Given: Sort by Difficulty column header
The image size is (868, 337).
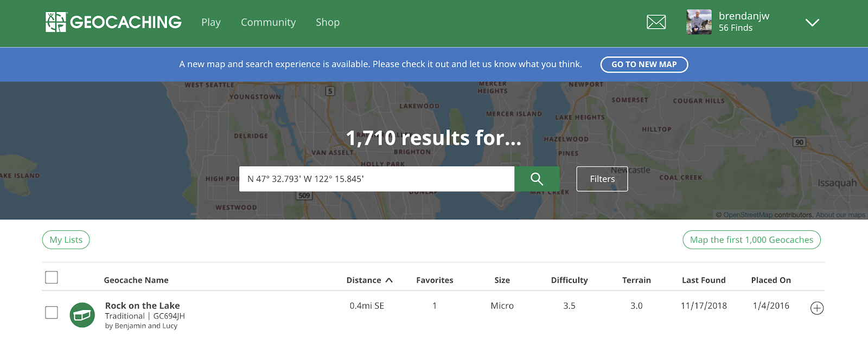Looking at the screenshot, I should coord(569,280).
